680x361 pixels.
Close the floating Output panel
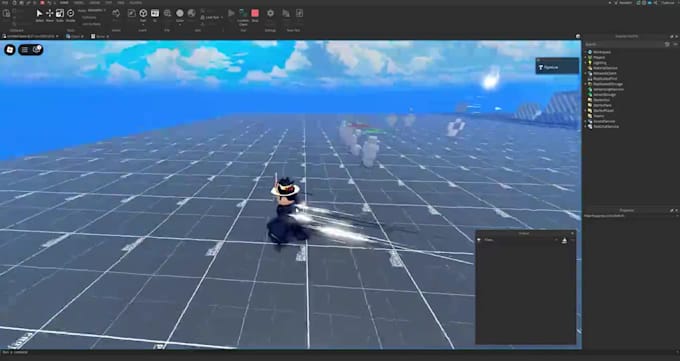(573, 233)
